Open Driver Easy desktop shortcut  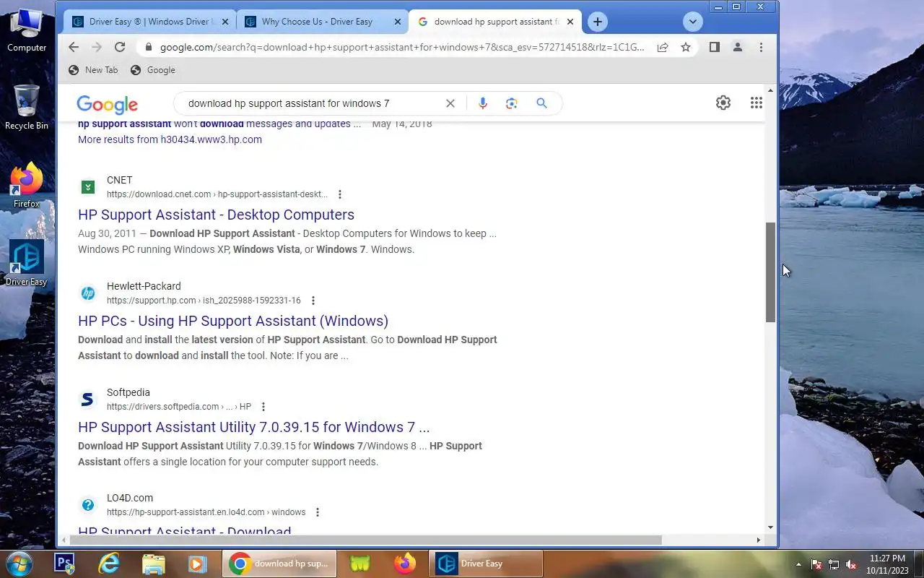(x=27, y=262)
